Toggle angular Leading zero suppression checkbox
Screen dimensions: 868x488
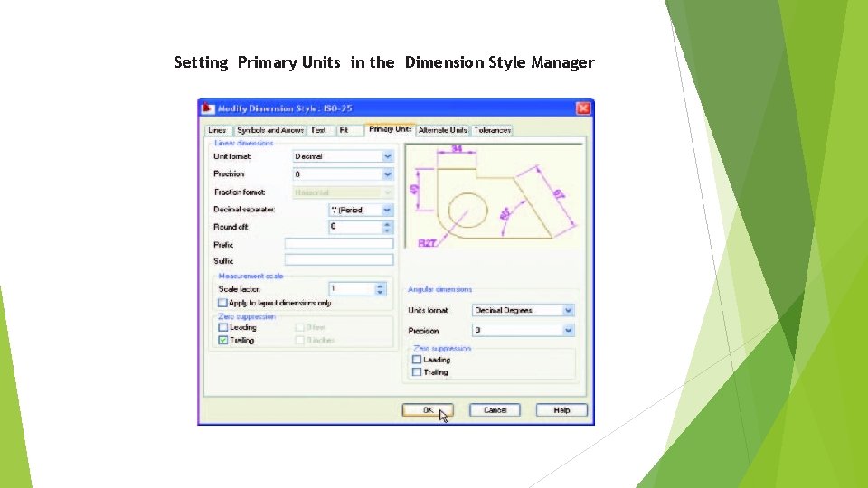coord(417,360)
